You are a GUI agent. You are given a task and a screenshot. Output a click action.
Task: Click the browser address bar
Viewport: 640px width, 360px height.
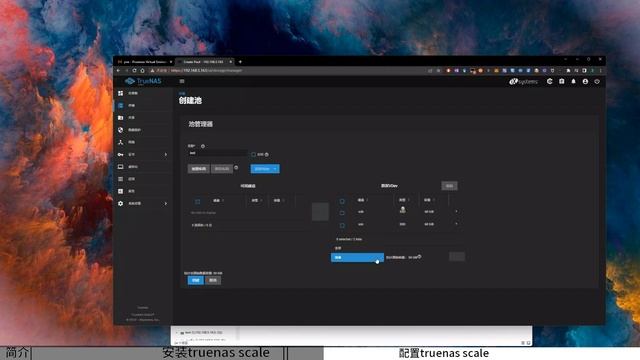(x=286, y=71)
